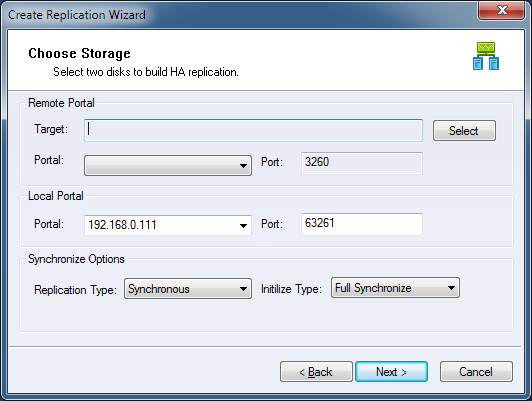
Task: Click the Remote Portal port field 3260
Action: pos(362,163)
